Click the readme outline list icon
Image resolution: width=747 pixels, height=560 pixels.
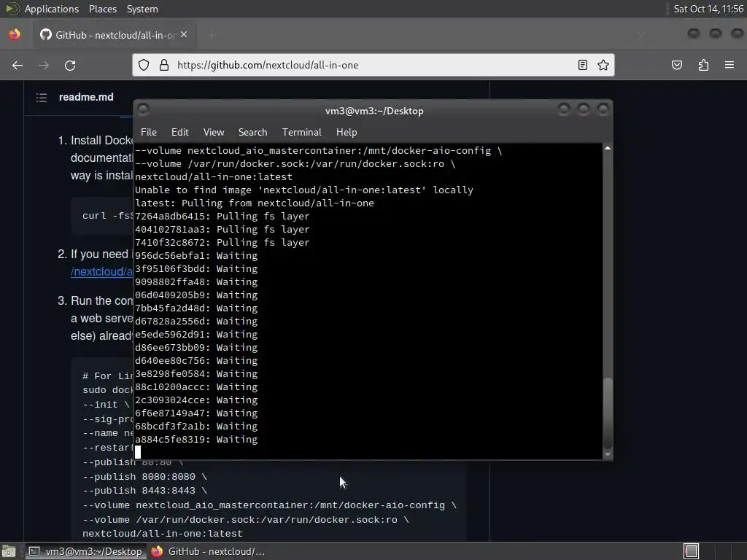[x=42, y=98]
